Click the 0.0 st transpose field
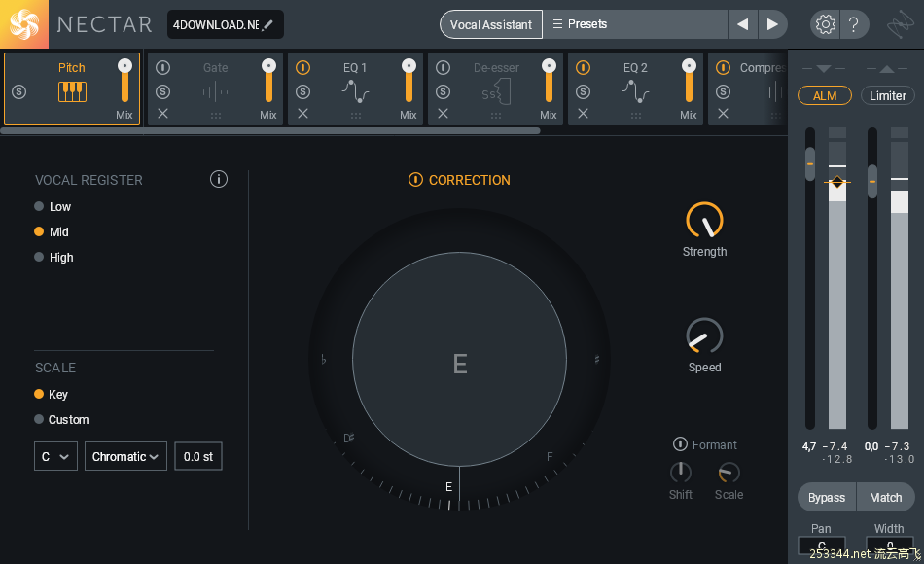 point(198,456)
